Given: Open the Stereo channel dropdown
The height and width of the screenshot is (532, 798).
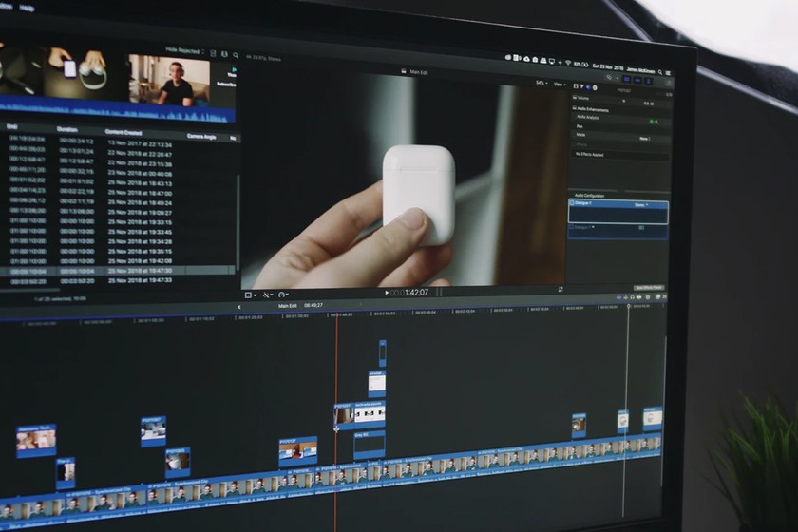Looking at the screenshot, I should point(641,204).
